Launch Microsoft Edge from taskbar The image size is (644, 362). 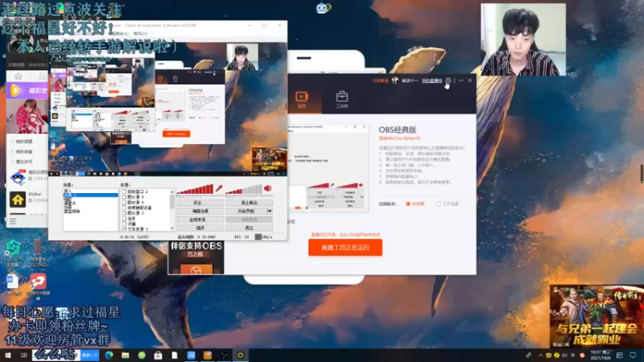coord(109,355)
